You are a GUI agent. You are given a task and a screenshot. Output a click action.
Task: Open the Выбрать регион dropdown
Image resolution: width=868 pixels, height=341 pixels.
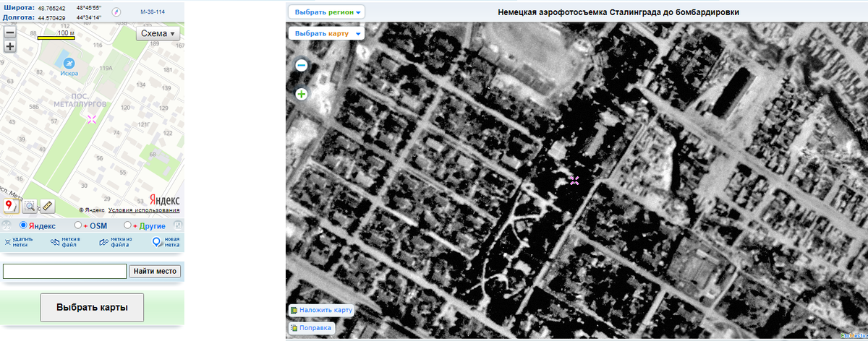click(326, 12)
